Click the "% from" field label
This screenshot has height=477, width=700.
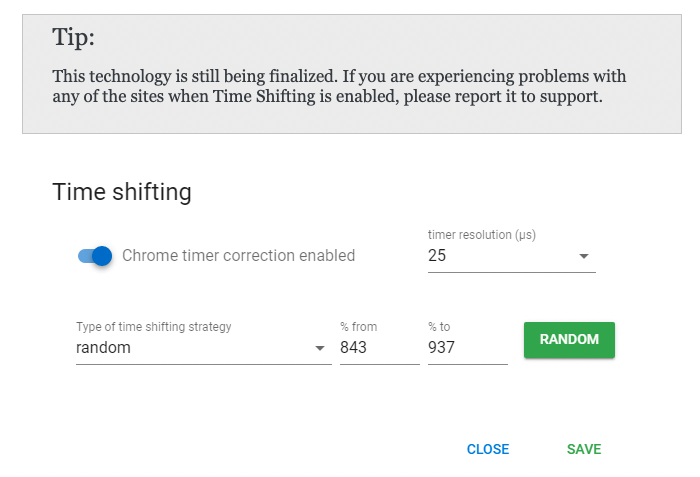click(359, 327)
